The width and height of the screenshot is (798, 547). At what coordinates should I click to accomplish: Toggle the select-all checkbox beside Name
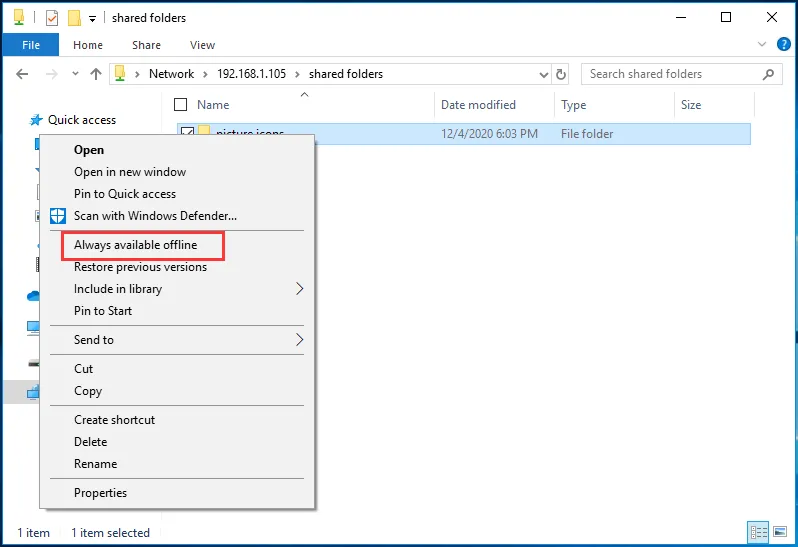181,105
